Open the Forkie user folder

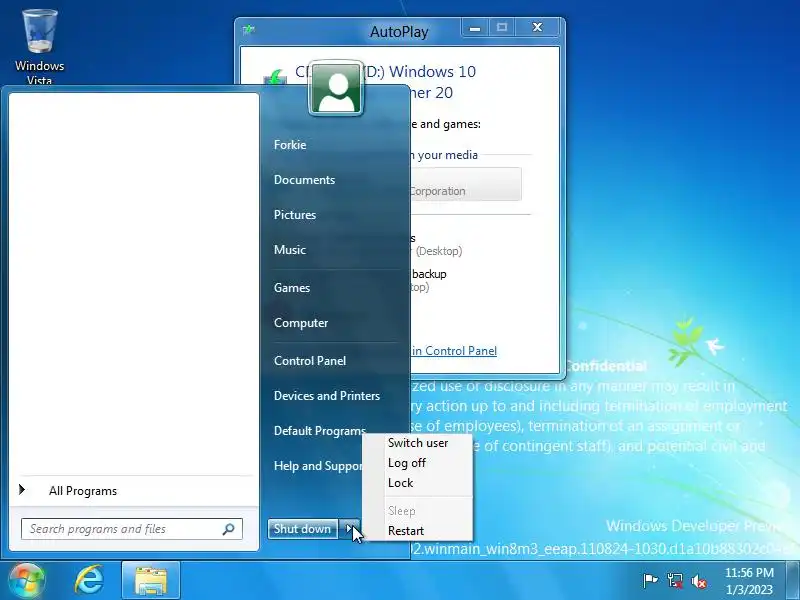pos(290,145)
